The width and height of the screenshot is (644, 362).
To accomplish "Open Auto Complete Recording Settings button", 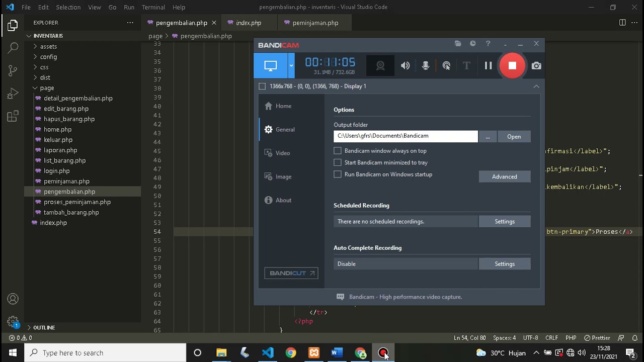I will point(505,264).
